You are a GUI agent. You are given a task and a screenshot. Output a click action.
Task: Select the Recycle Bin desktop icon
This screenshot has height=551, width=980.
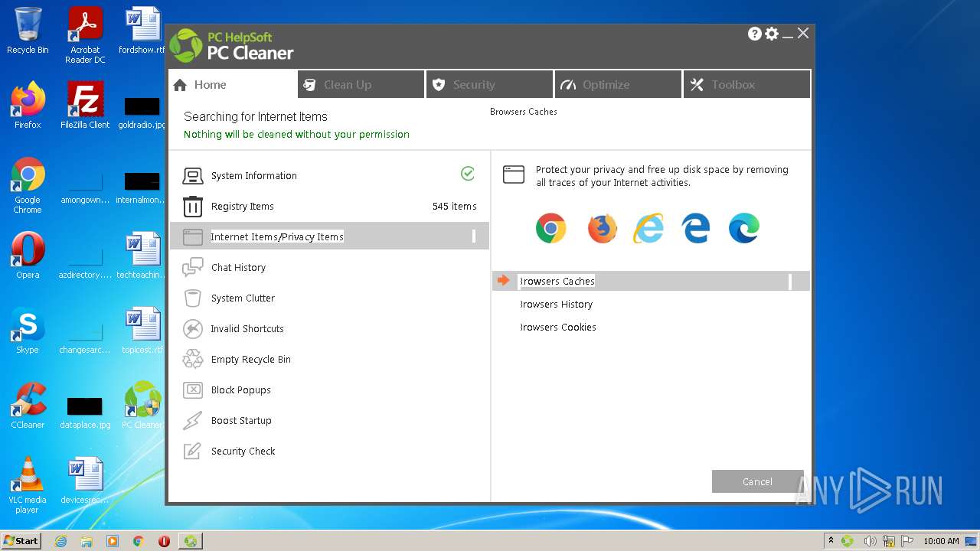[x=28, y=31]
